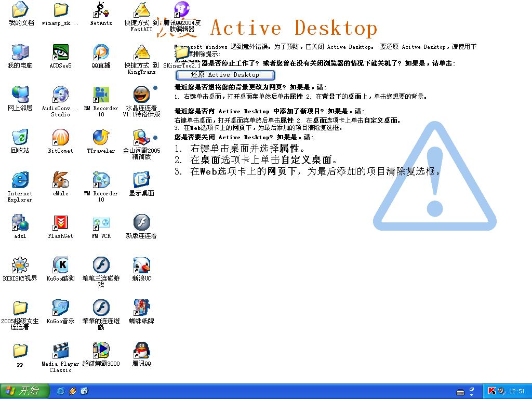Click the pp folder icon
This screenshot has height=399, width=532.
coord(20,351)
